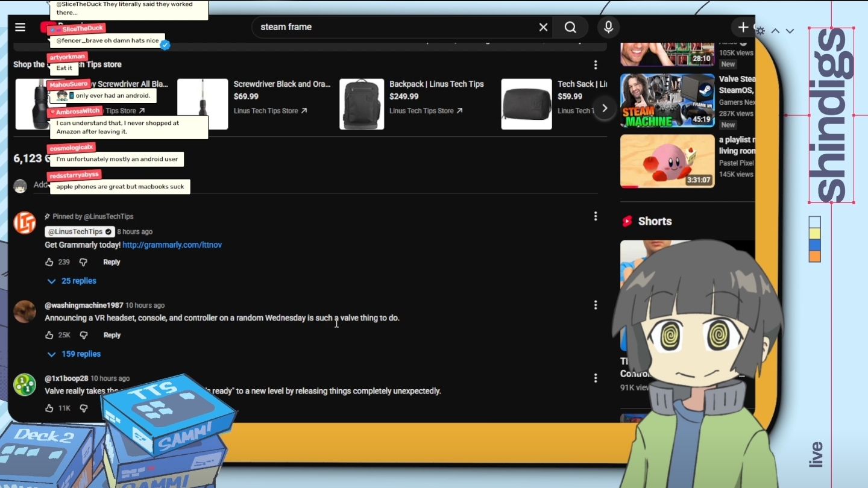Viewport: 868px width, 488px height.
Task: Play the Kirby playlist video thumbnail
Action: tap(667, 161)
